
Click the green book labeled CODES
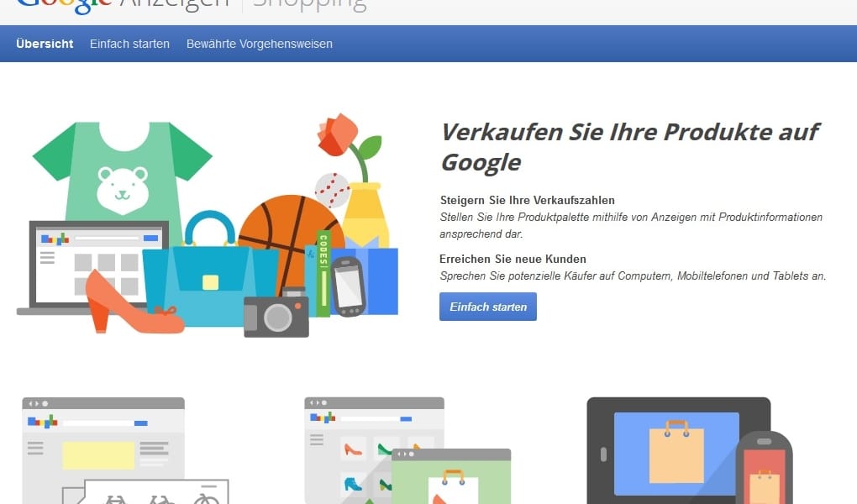point(323,273)
